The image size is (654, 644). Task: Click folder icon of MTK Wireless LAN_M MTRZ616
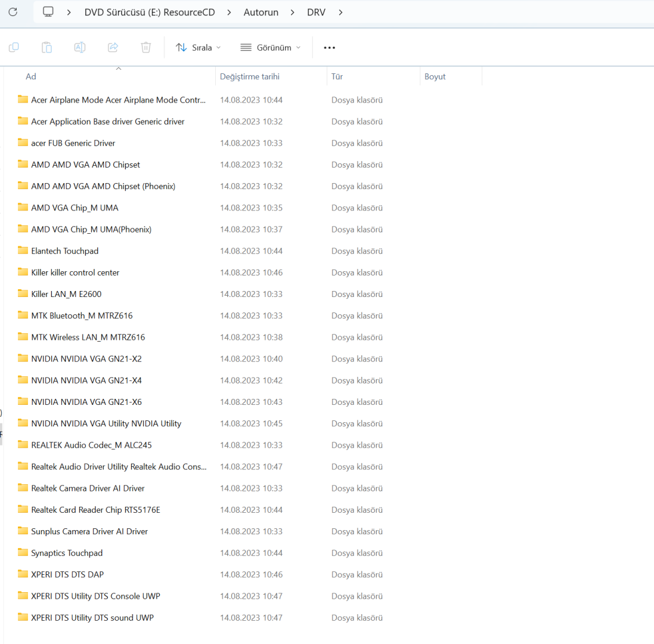(x=23, y=336)
